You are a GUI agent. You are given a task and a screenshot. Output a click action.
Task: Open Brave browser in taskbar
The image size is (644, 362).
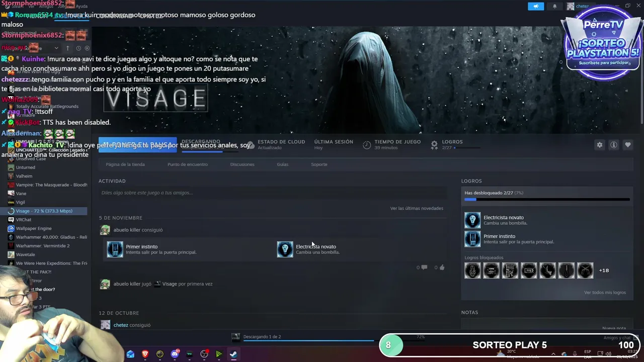pyautogui.click(x=145, y=354)
